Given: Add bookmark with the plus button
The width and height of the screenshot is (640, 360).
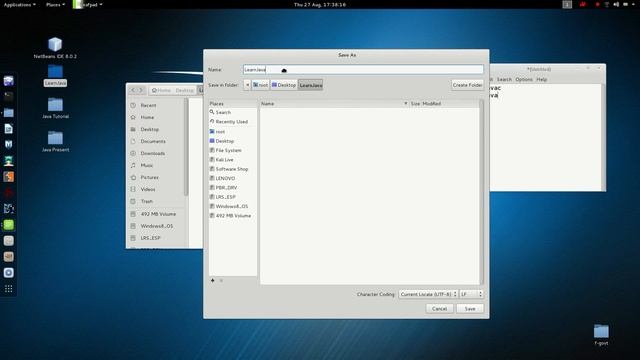Looking at the screenshot, I should point(213,280).
